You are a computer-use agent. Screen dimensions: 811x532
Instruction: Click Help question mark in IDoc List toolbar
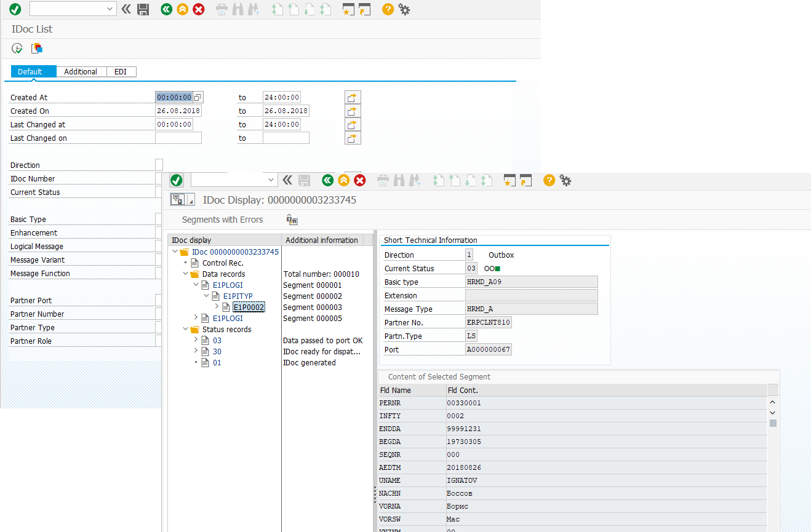pyautogui.click(x=388, y=9)
